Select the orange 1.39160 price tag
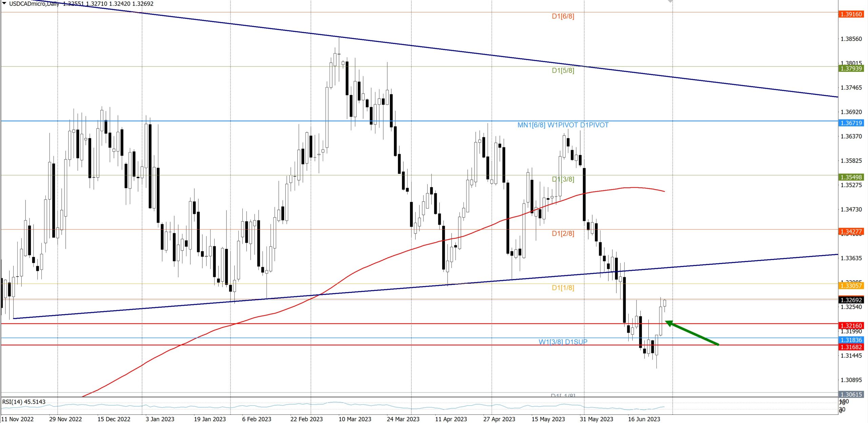The width and height of the screenshot is (868, 423). pos(851,14)
